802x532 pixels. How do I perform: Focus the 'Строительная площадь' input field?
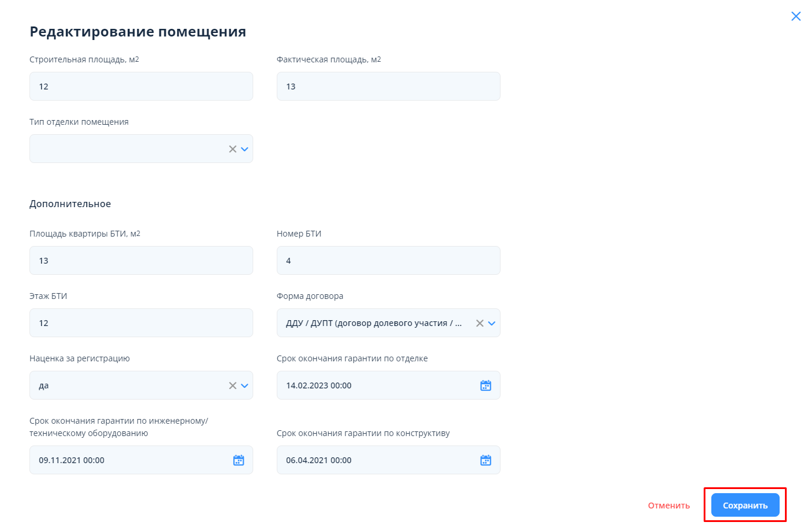coord(141,87)
